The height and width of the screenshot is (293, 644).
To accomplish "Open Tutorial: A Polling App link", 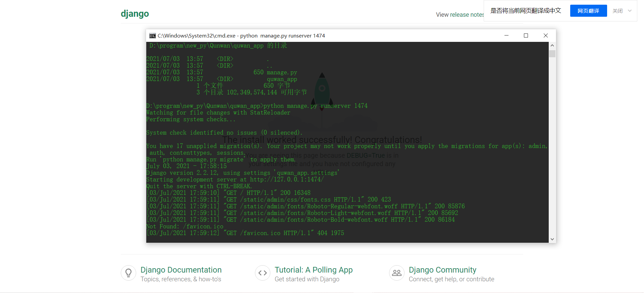I will tap(314, 270).
